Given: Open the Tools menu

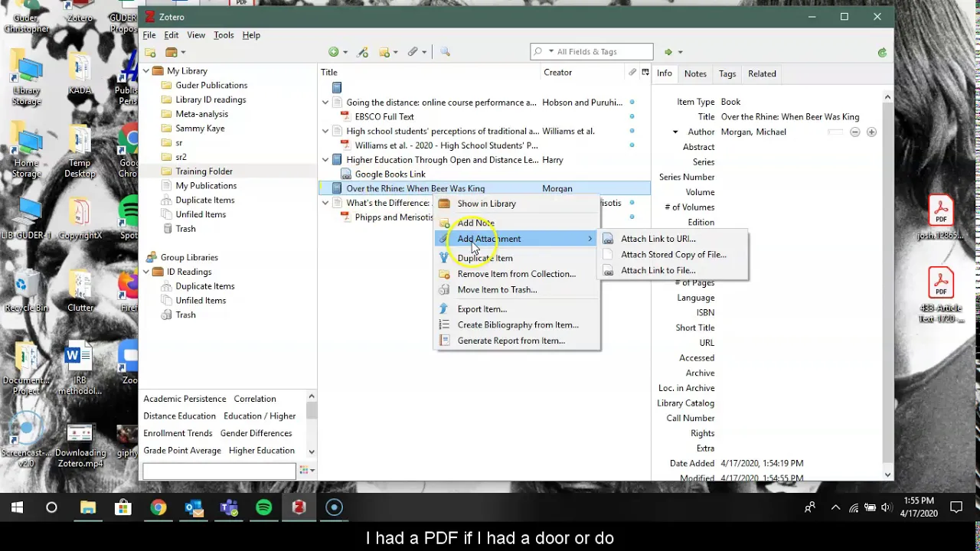Looking at the screenshot, I should point(224,35).
